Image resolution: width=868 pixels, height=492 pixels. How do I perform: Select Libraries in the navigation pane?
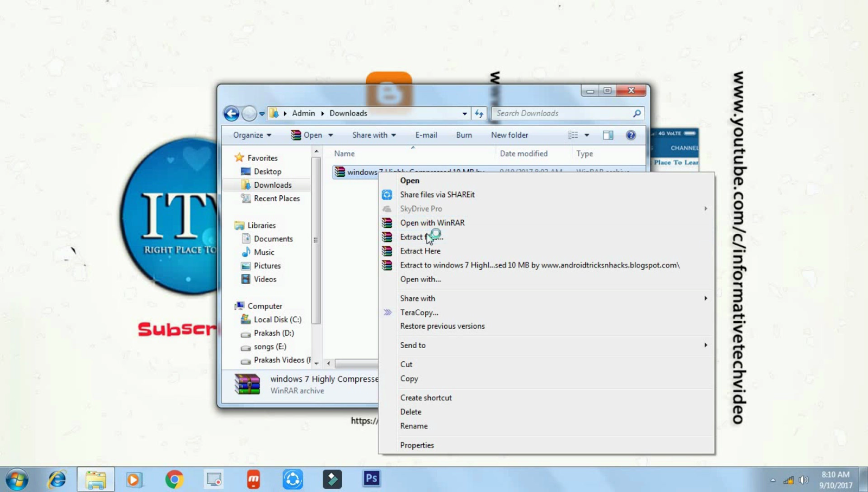coord(255,225)
